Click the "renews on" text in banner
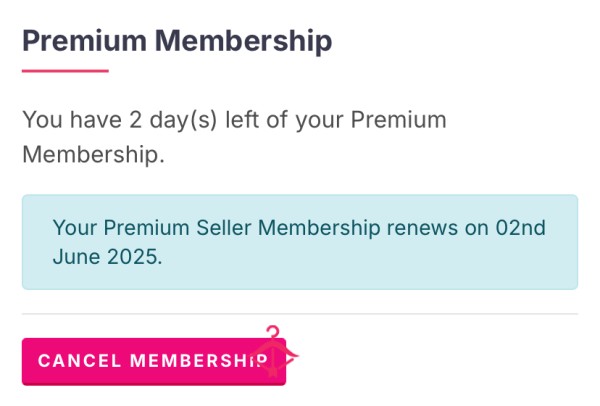 (438, 228)
